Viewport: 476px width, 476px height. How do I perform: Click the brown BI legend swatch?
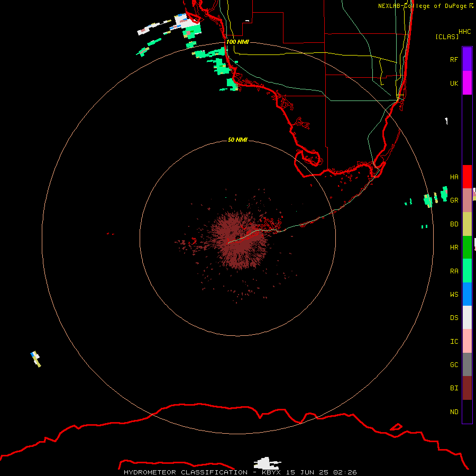[467, 388]
